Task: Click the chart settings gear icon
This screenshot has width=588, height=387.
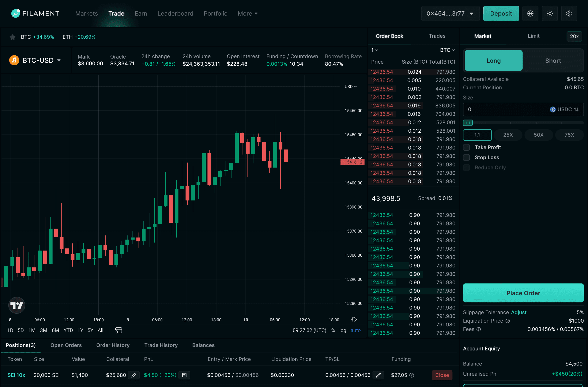Action: [x=354, y=320]
